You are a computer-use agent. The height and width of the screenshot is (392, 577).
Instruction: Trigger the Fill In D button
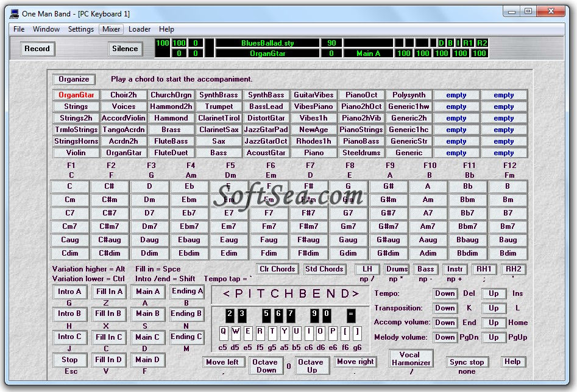(108, 360)
